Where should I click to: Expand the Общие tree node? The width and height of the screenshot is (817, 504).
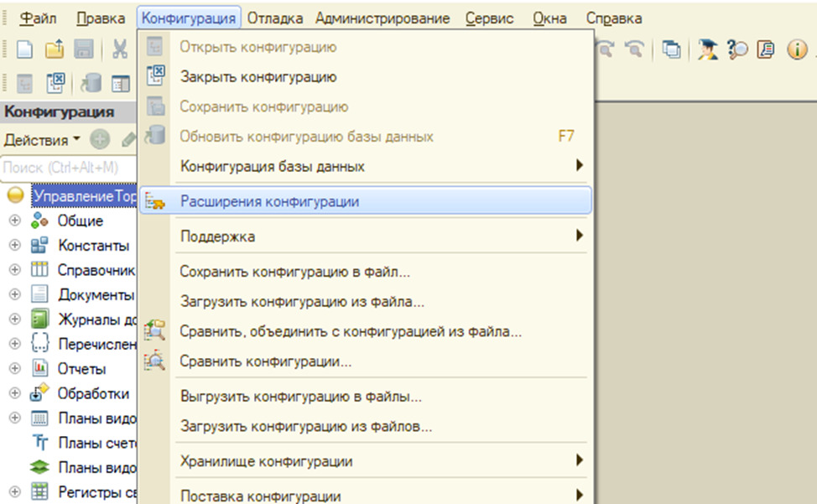[15, 221]
